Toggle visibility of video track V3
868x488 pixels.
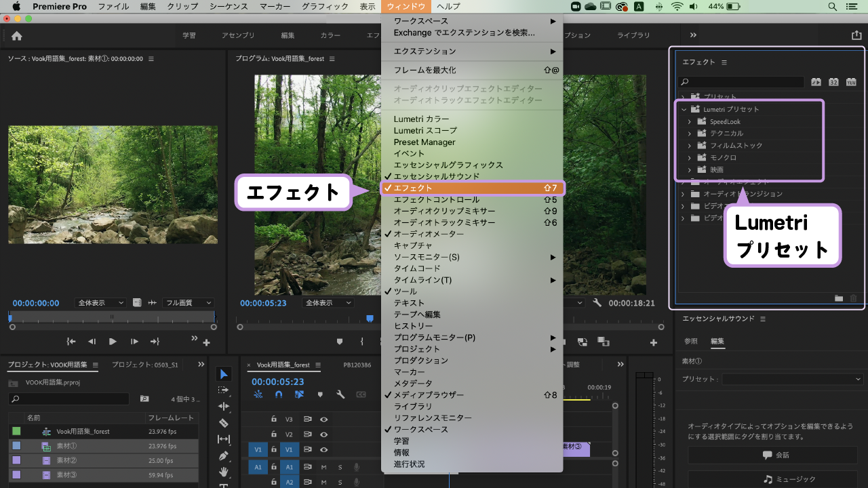click(324, 420)
